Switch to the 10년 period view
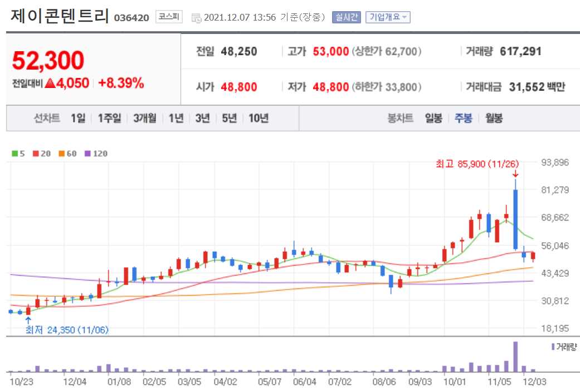580x392 pixels. [259, 117]
